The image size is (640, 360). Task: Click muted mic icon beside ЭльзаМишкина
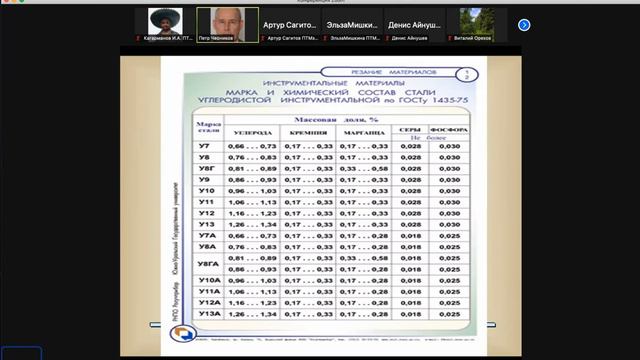pos(325,38)
